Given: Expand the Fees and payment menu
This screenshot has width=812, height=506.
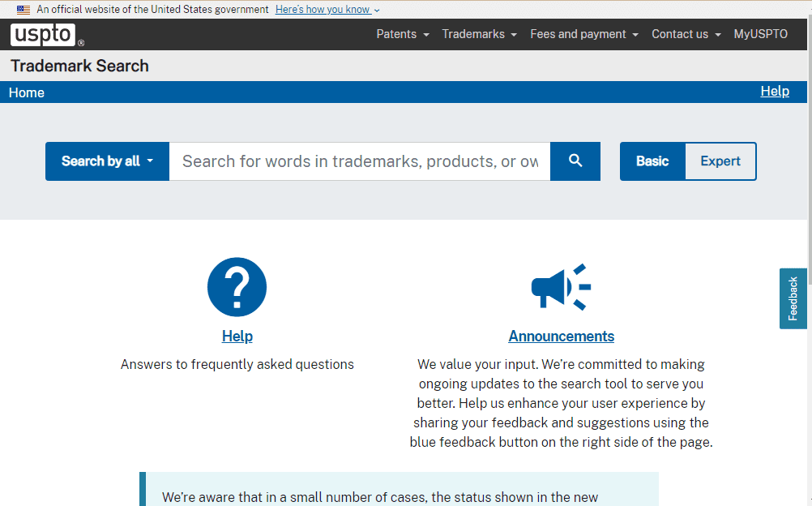Looking at the screenshot, I should [x=583, y=34].
